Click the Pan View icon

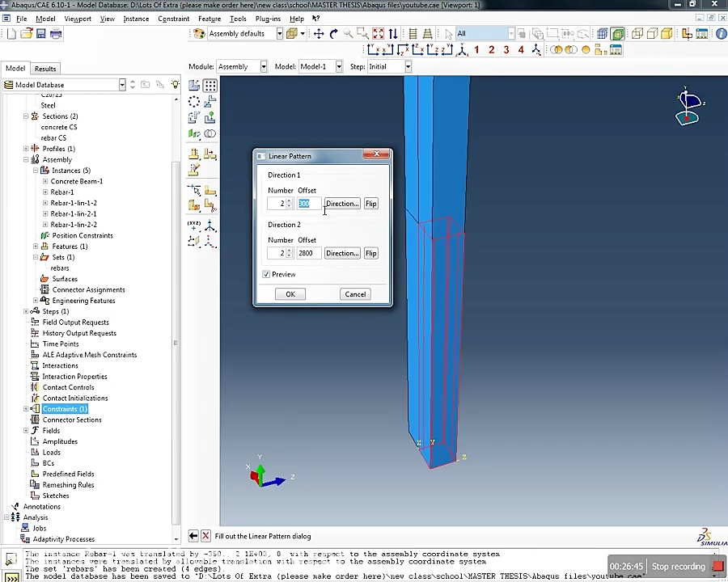[319, 33]
